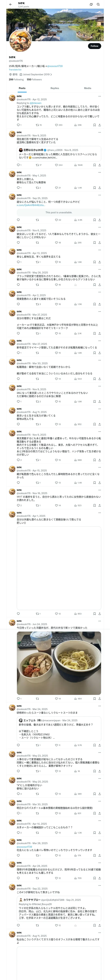Reply to the Apr 12, 2025 post

(x=18, y=125)
